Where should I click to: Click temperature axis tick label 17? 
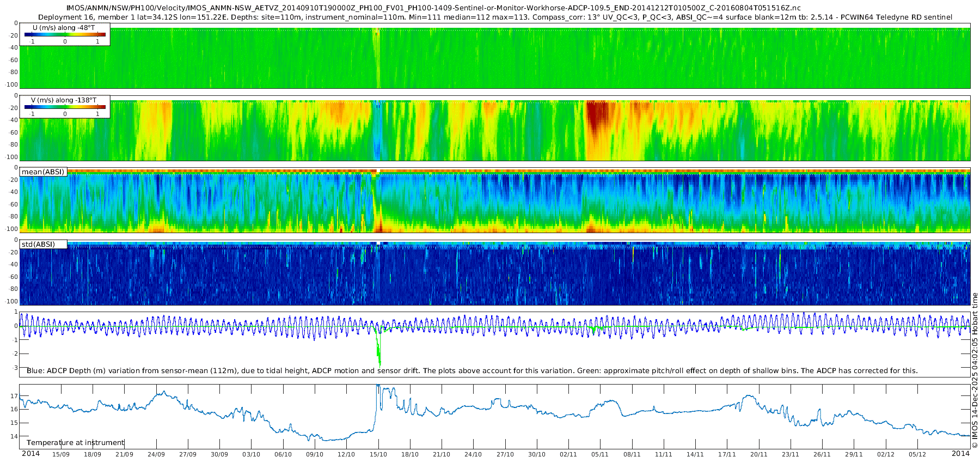[x=14, y=396]
